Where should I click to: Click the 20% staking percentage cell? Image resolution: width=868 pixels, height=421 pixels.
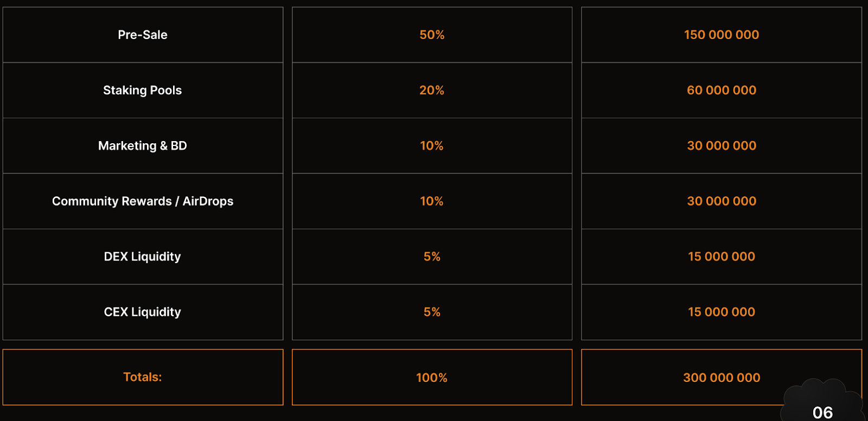[x=432, y=90]
